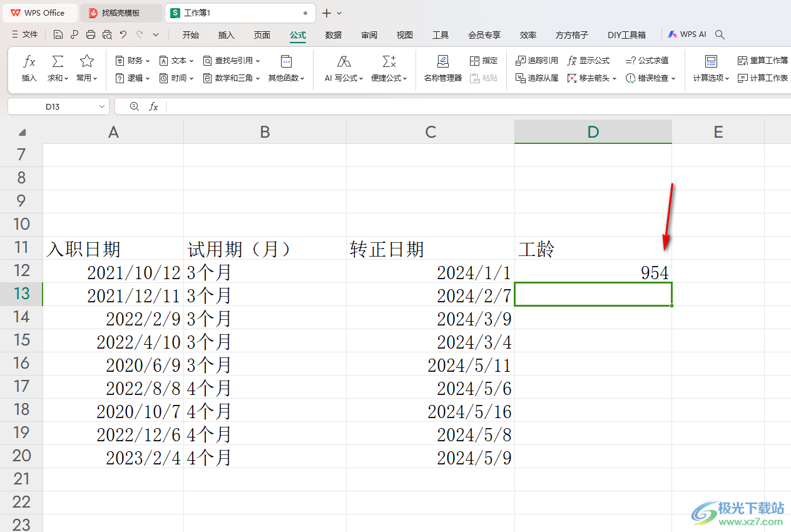
Task: Add a new tab with plus icon
Action: coord(326,13)
